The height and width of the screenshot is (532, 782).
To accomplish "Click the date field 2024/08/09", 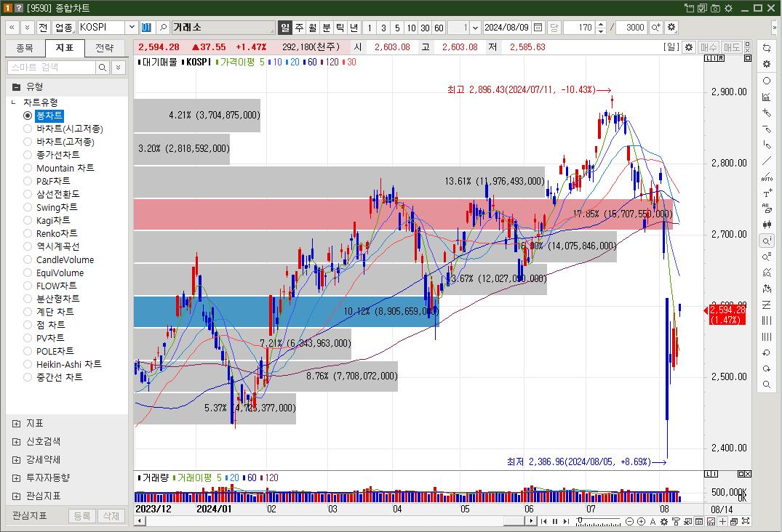I will tap(507, 28).
